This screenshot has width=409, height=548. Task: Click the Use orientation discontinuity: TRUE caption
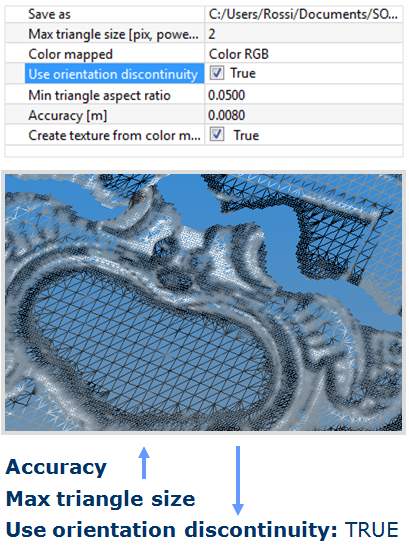tap(202, 530)
